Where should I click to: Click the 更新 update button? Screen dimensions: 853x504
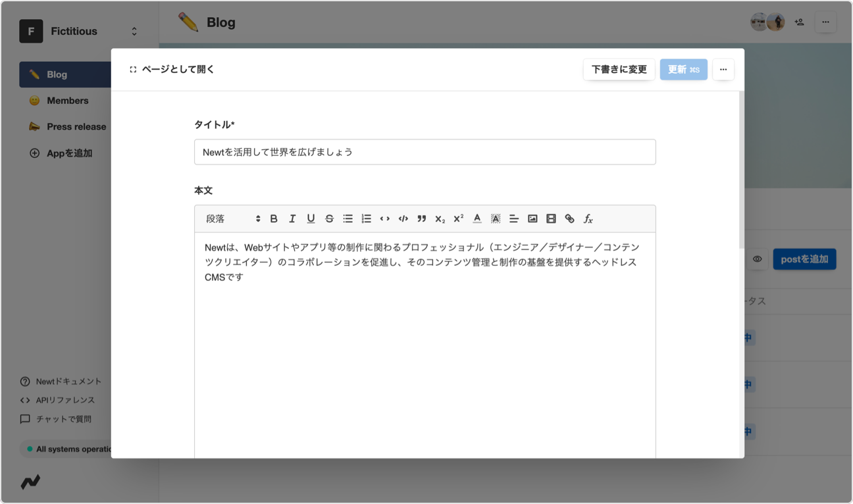coord(684,69)
